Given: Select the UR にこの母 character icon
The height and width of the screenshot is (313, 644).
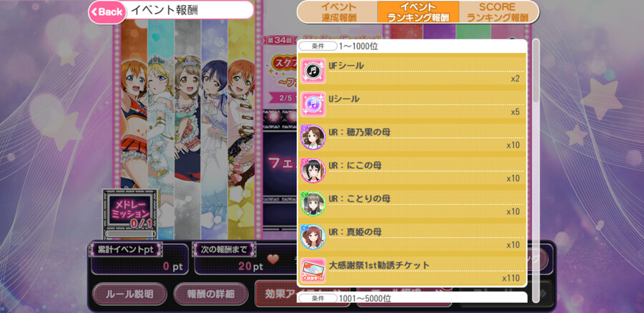Looking at the screenshot, I should pyautogui.click(x=313, y=171).
